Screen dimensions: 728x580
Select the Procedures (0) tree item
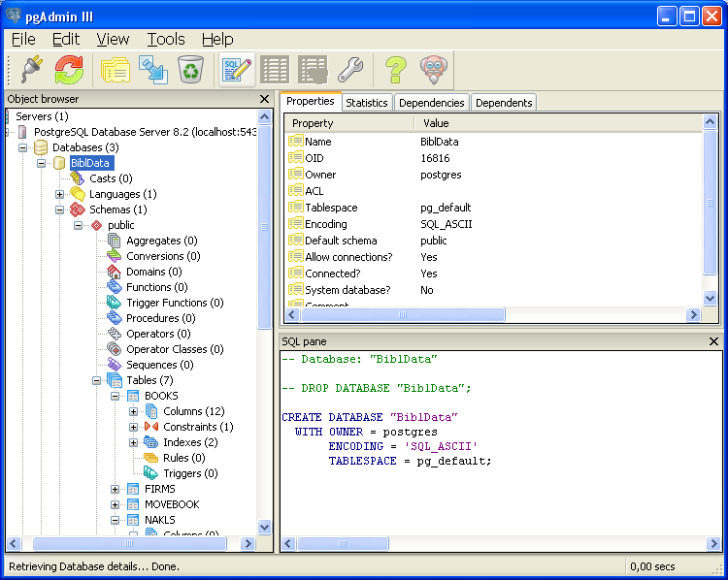click(160, 318)
